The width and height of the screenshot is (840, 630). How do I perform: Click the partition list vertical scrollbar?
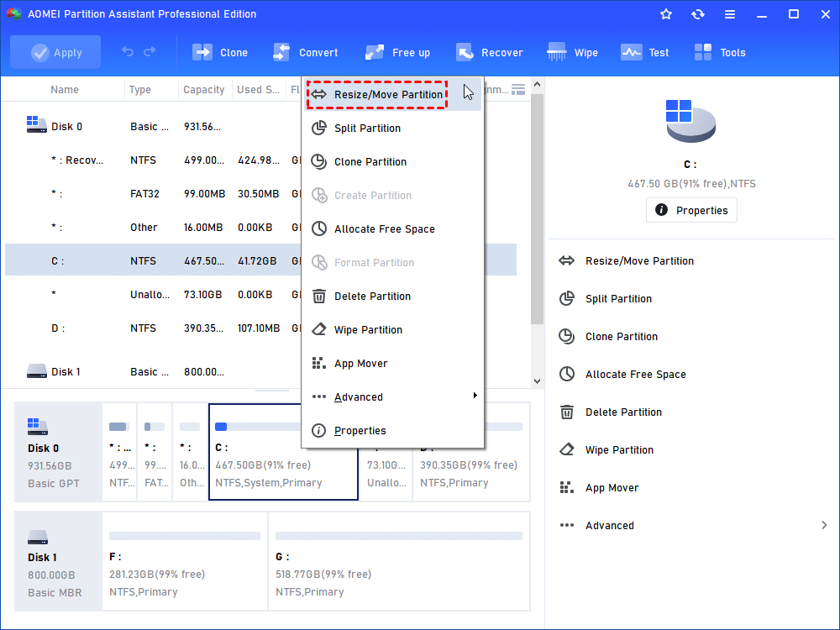point(538,210)
